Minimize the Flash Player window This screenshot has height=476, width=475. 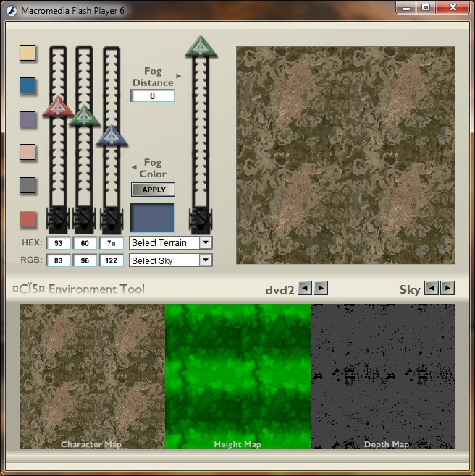point(406,8)
